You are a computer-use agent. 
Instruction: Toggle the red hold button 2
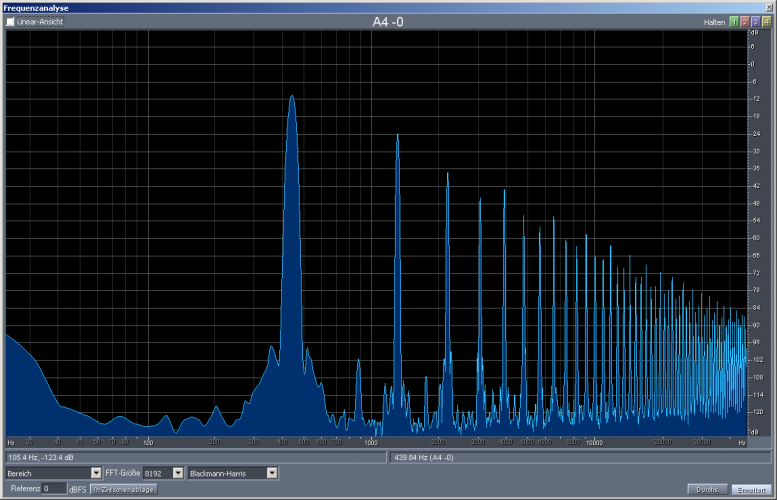coord(744,21)
